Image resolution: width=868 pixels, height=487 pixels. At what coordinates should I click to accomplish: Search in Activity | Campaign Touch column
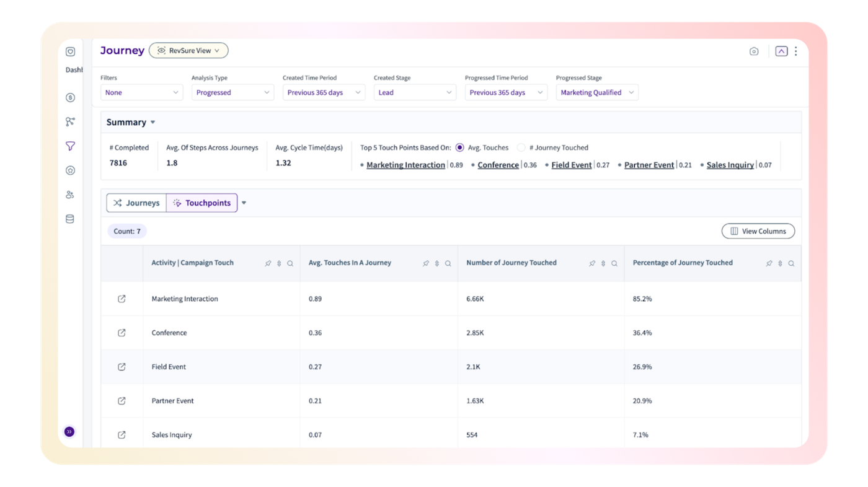click(290, 263)
